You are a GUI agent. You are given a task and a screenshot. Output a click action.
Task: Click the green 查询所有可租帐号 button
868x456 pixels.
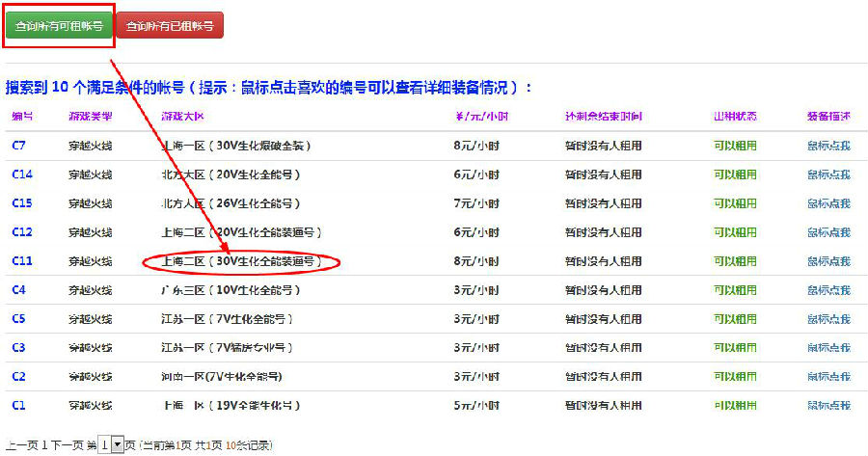[x=59, y=26]
